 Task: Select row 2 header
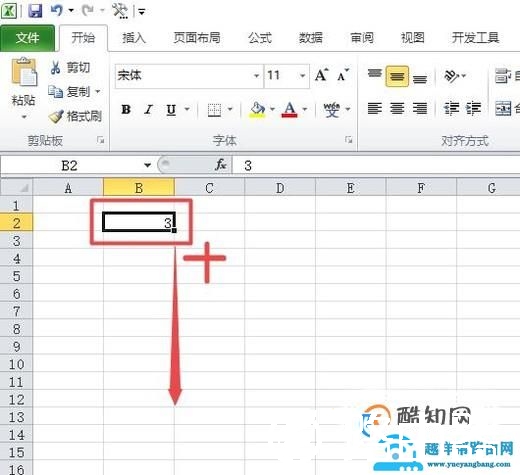16,223
